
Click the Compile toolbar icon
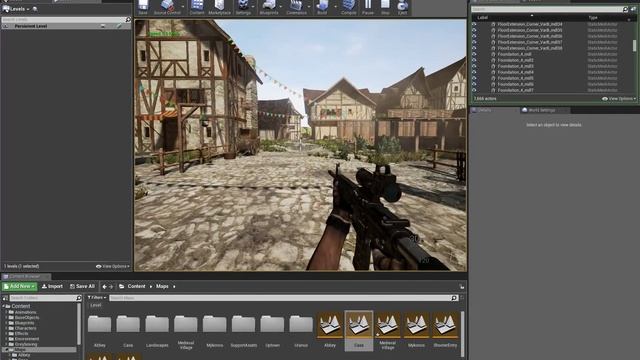click(349, 7)
